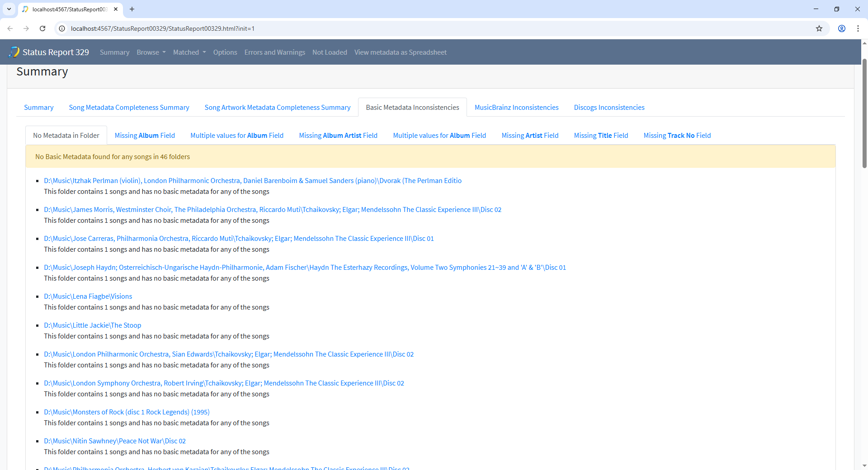The image size is (868, 470).
Task: Select the No Metadata in Folder sub-tab
Action: [66, 136]
